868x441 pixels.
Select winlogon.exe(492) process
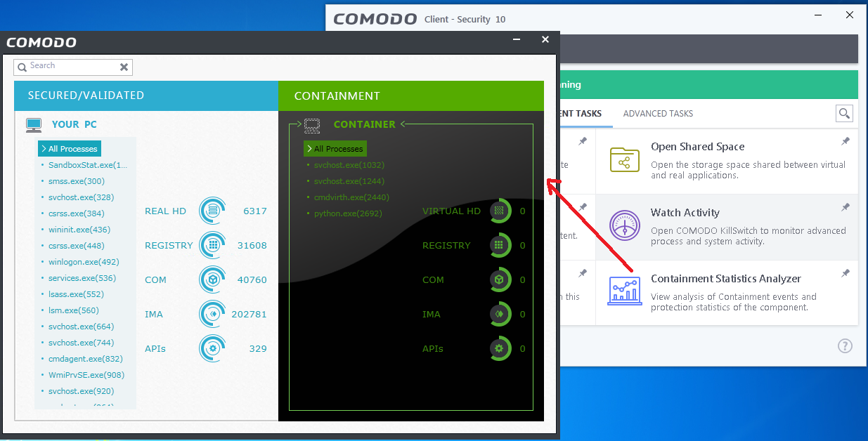tap(84, 262)
